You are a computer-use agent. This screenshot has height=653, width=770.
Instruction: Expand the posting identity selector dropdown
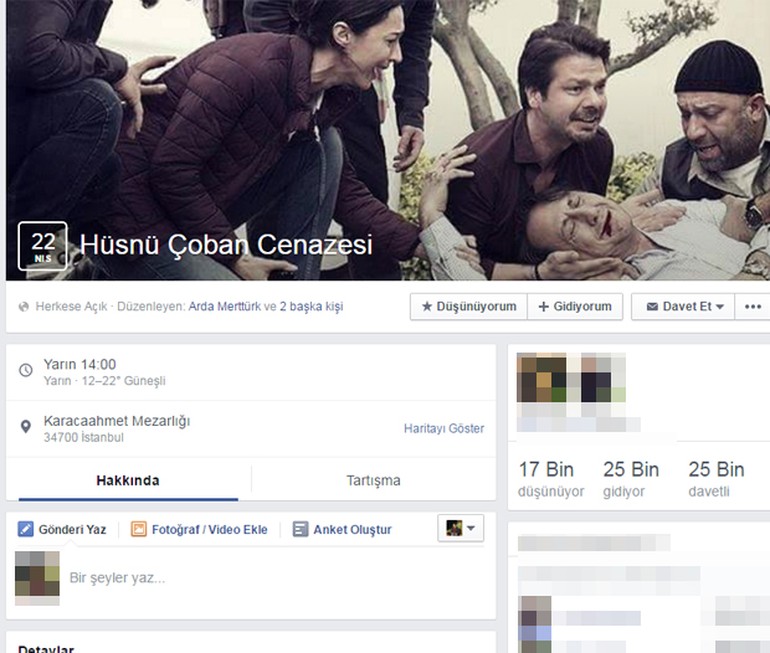pos(460,528)
